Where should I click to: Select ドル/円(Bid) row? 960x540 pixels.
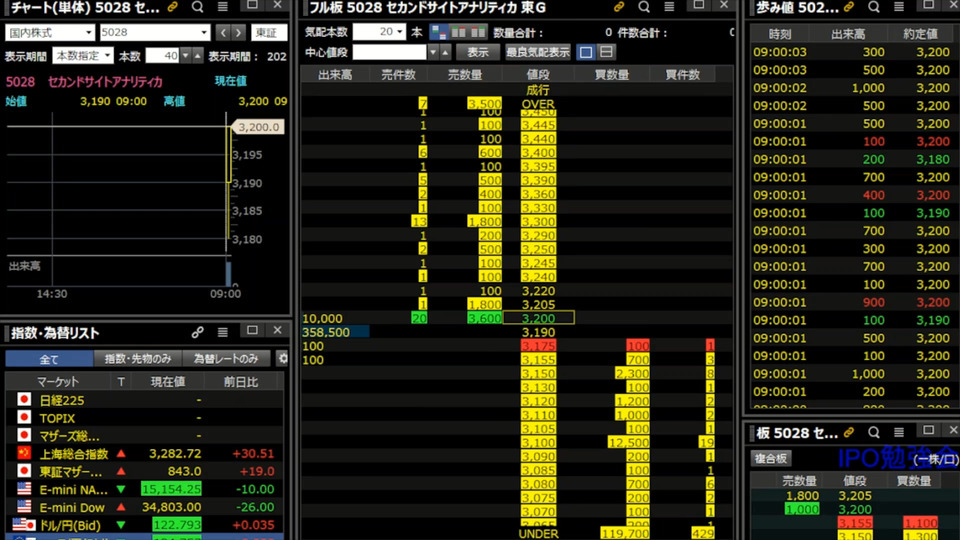tap(144, 525)
